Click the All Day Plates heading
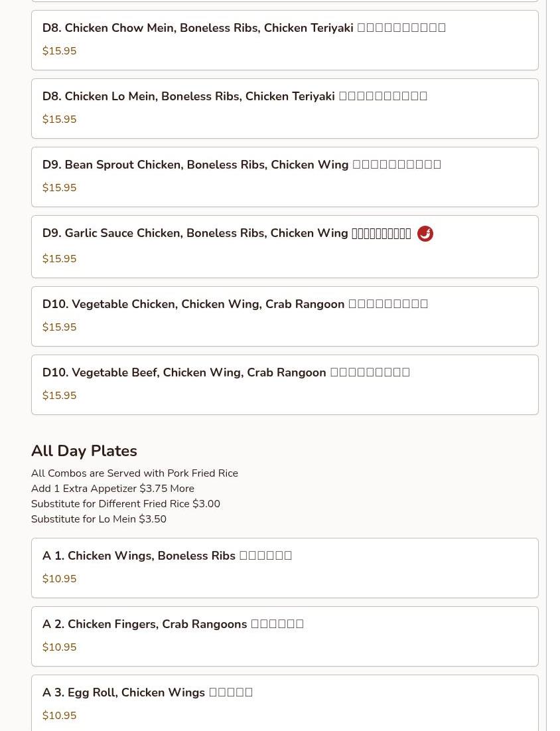This screenshot has height=731, width=560. [84, 451]
